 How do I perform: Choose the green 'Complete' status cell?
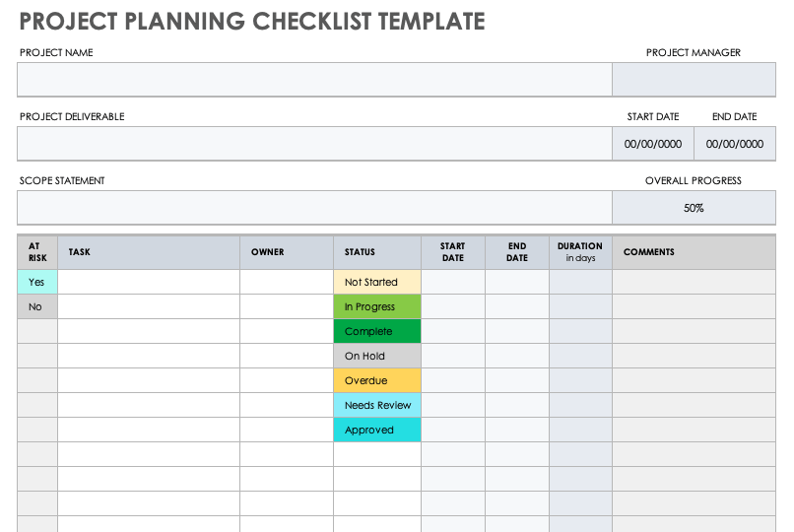click(377, 331)
